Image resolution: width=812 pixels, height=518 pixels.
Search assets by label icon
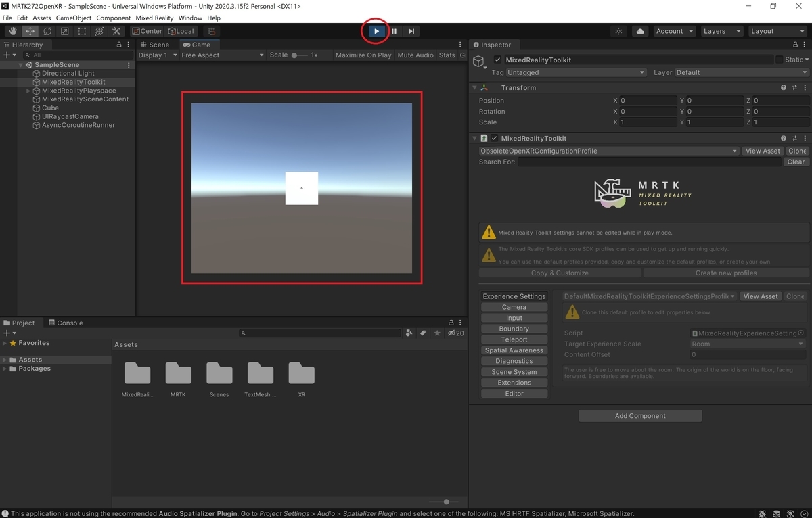[x=423, y=333]
